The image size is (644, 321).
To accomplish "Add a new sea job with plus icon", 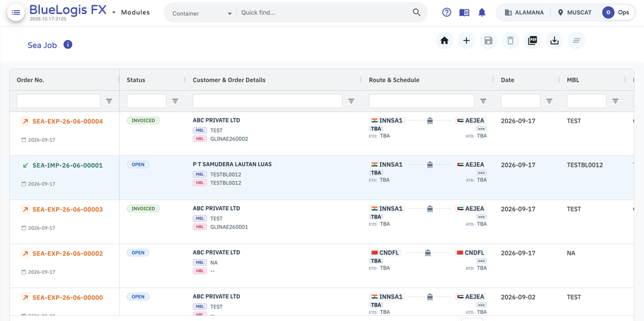I will (466, 41).
